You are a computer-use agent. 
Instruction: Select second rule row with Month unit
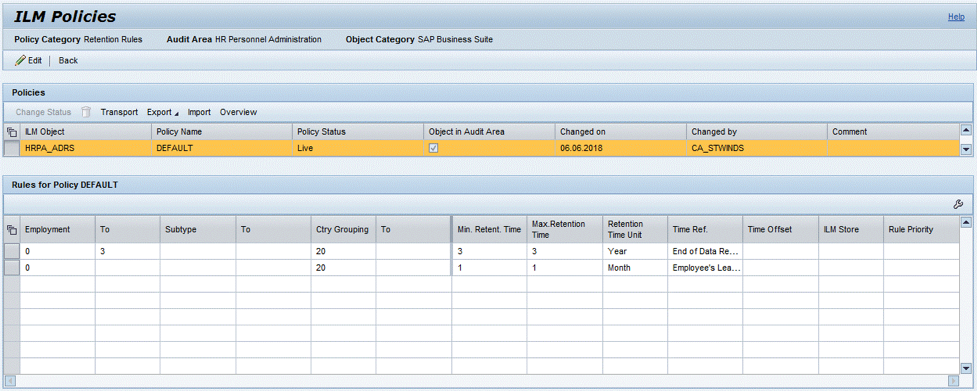coord(12,268)
